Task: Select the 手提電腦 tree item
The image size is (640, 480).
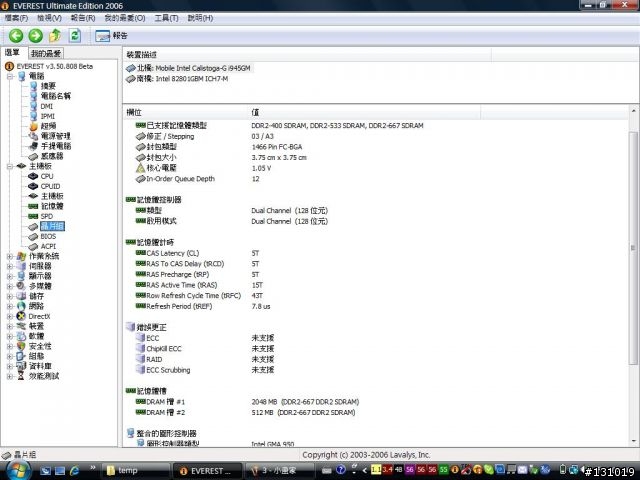Action: point(56,146)
